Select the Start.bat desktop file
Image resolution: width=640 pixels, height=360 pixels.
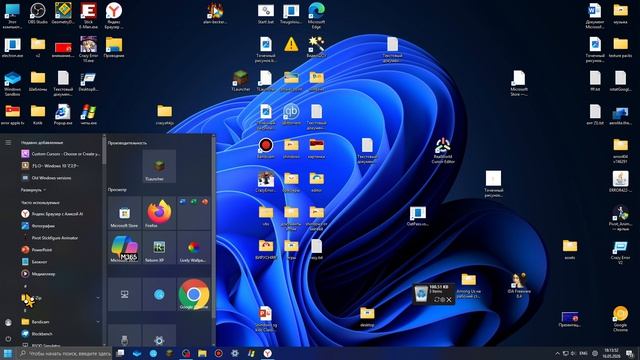[266, 13]
